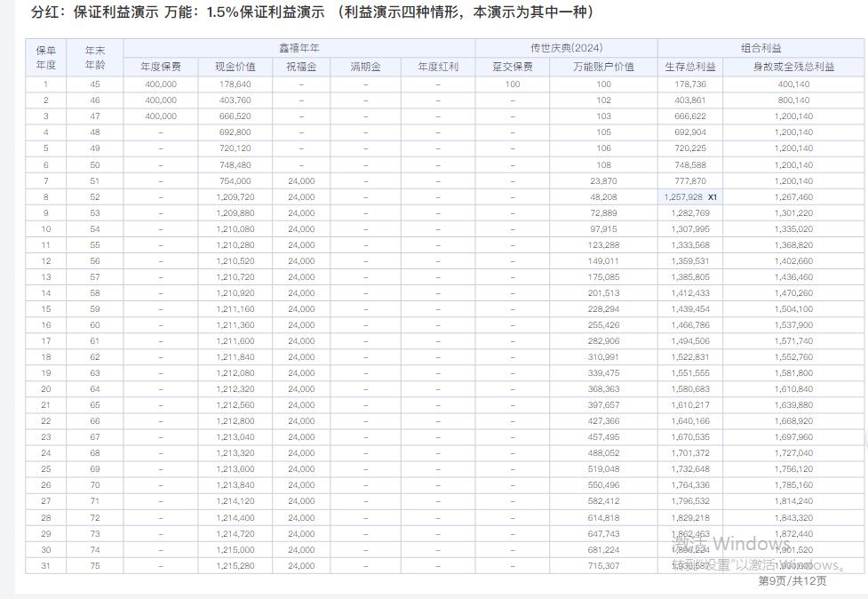Click the X1 annotation marker

click(711, 196)
